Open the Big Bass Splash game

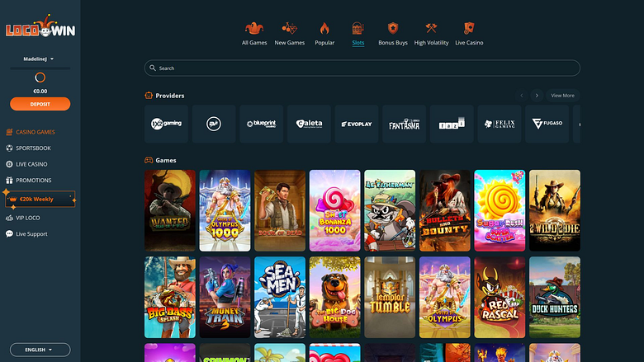click(170, 297)
